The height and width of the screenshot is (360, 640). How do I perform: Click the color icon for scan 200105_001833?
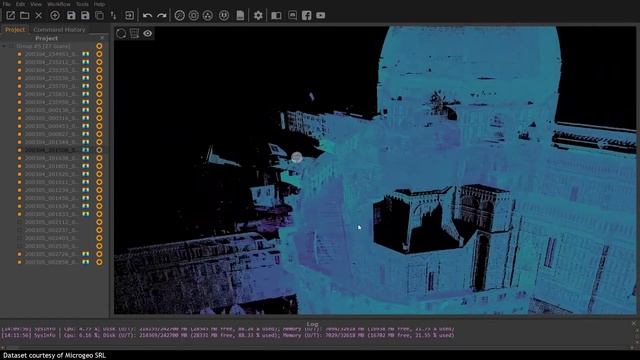click(86, 214)
